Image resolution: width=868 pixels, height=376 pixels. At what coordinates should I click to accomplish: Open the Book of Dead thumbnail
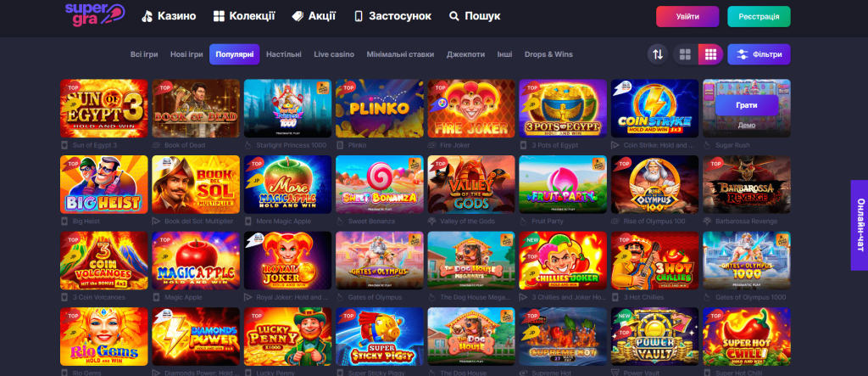[x=196, y=108]
